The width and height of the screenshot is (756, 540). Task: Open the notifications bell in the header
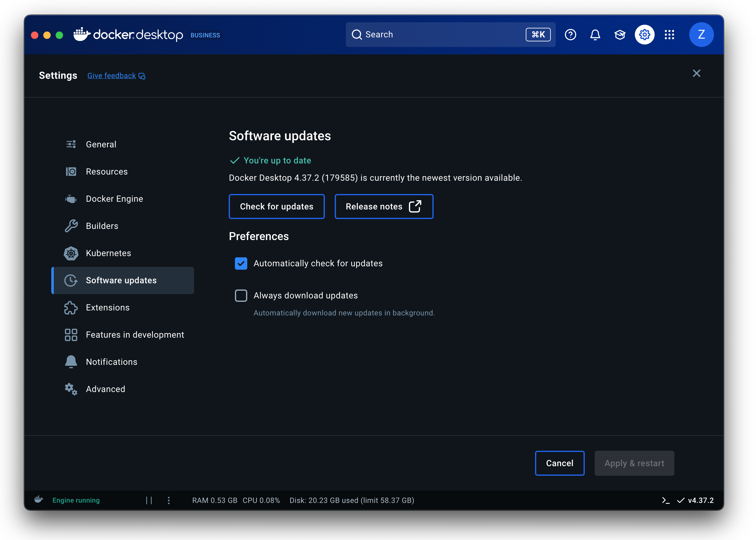coord(595,35)
